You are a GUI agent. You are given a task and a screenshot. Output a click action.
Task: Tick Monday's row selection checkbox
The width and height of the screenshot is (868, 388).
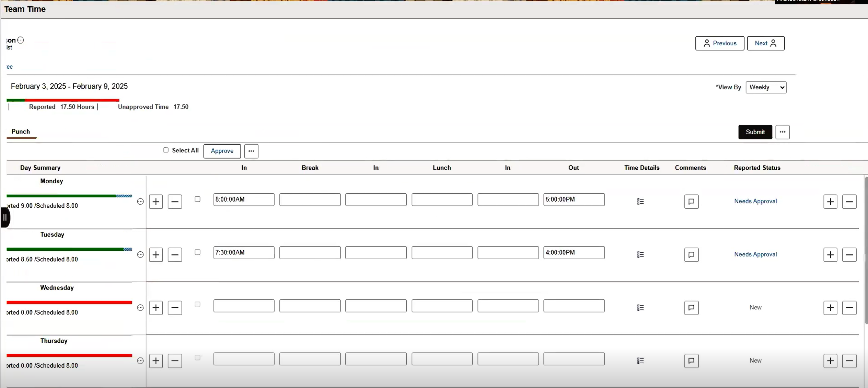(197, 199)
